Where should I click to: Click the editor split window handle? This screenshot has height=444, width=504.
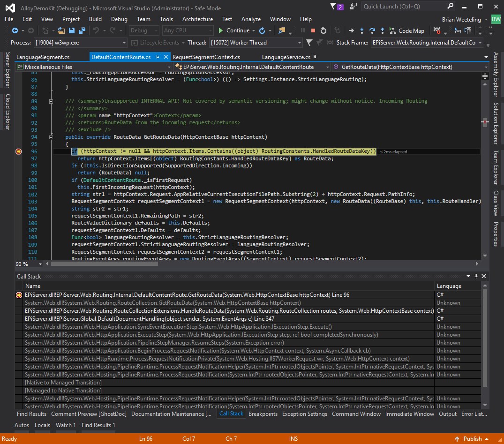485,76
